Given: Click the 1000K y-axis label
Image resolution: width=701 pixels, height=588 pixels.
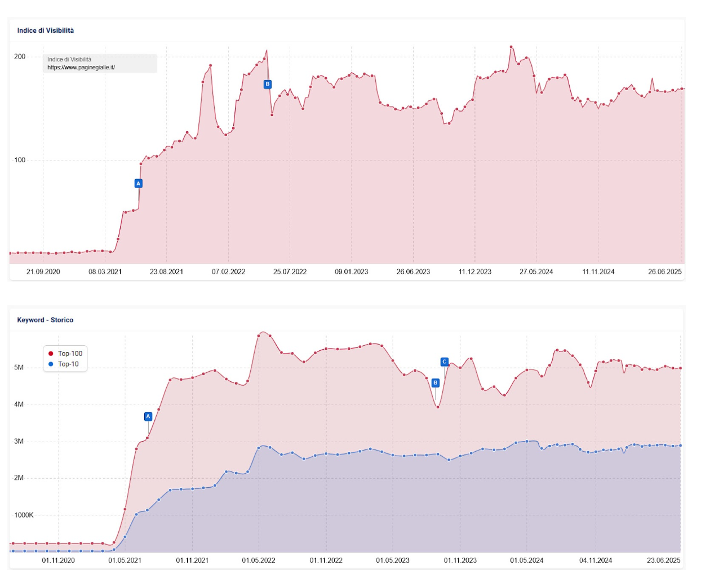Looking at the screenshot, I should pyautogui.click(x=24, y=515).
